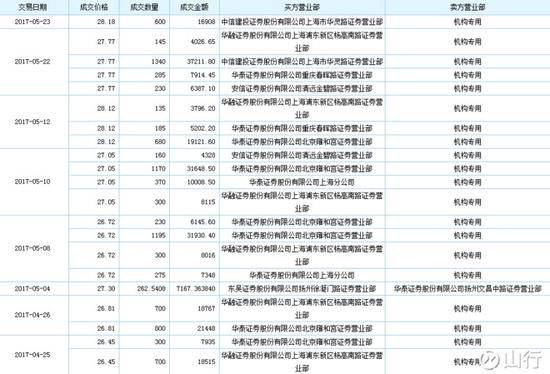This screenshot has width=550, height=374.
Task: Click the 成交金额 column header
Action: click(194, 7)
